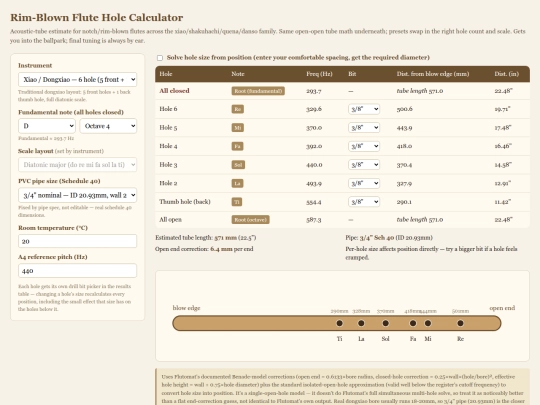Open the Instrument dropdown
Image resolution: width=540 pixels, height=405 pixels.
pos(77,80)
